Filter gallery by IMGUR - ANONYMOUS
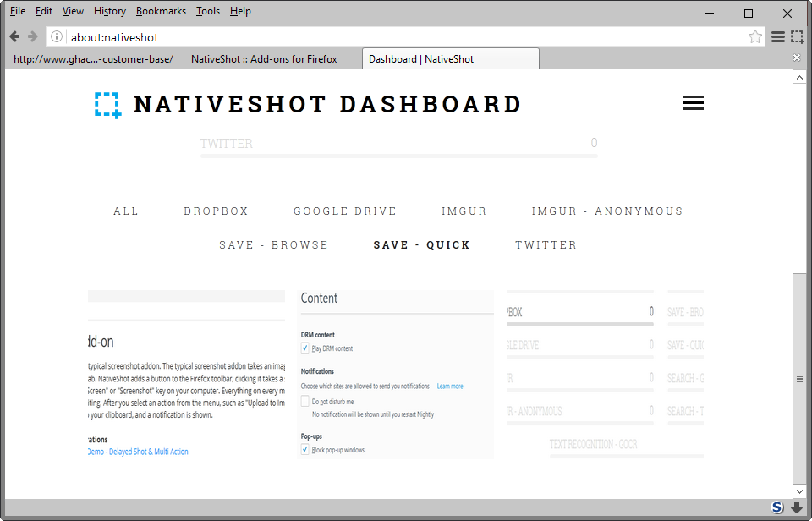The image size is (812, 521). 607,211
